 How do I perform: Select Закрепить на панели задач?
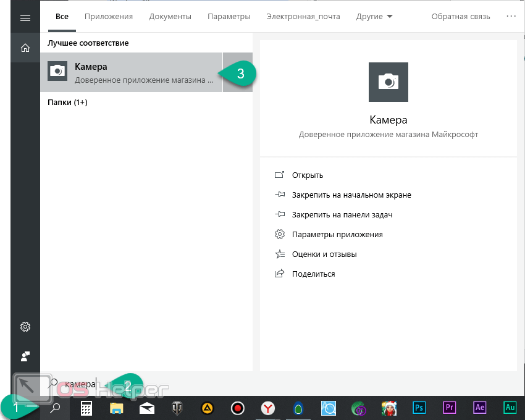342,215
